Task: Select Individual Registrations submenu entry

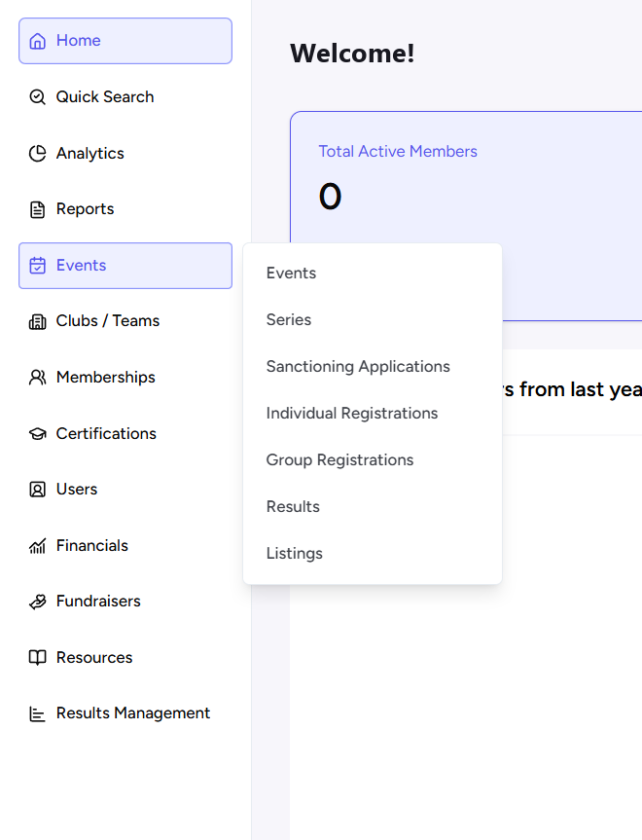Action: pyautogui.click(x=373, y=413)
